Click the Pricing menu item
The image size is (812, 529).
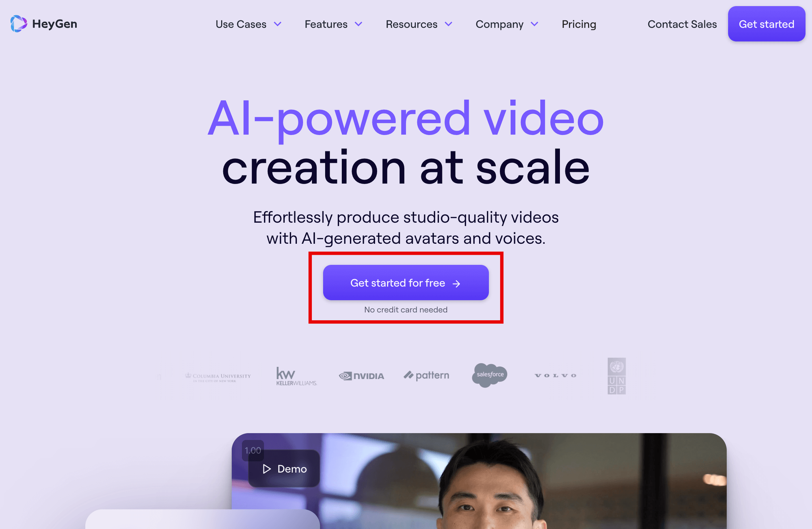click(579, 24)
